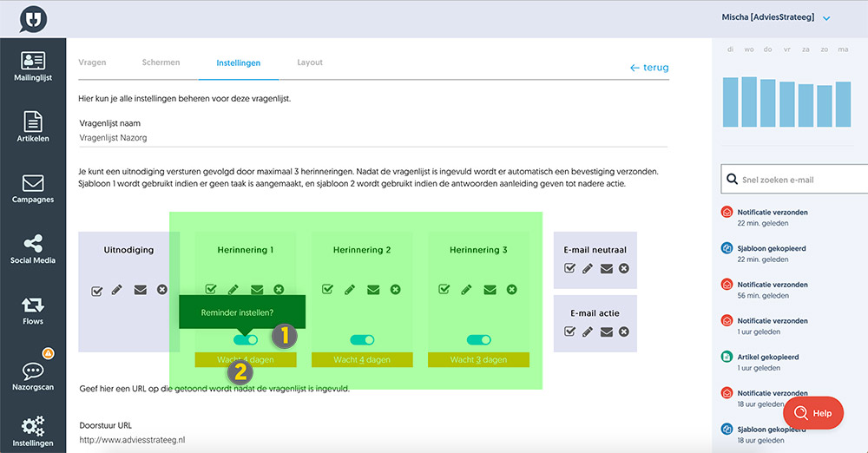Open Artikelen section in sidebar
Viewport: 868px width, 453px height.
click(x=33, y=127)
